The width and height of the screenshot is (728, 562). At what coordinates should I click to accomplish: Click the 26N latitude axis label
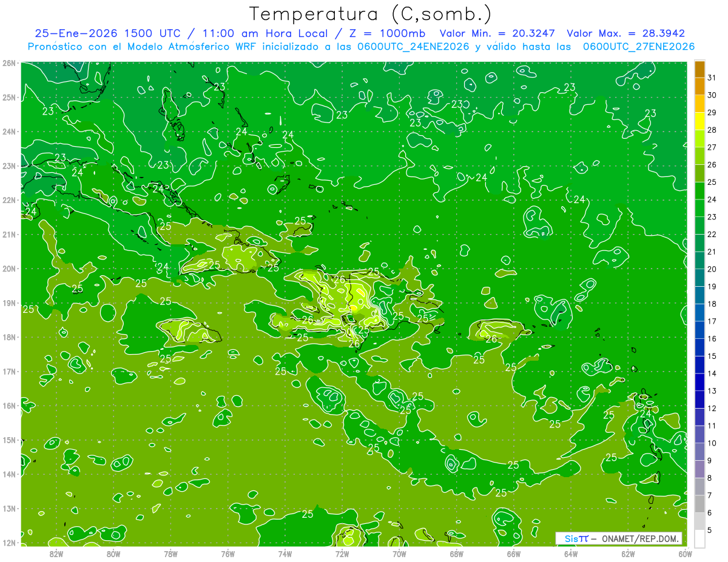pyautogui.click(x=8, y=63)
